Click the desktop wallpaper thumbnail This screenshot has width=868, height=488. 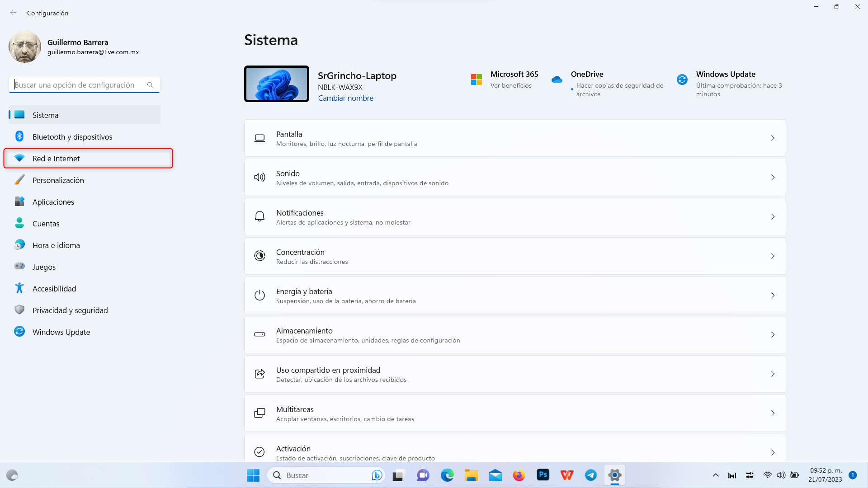coord(277,84)
